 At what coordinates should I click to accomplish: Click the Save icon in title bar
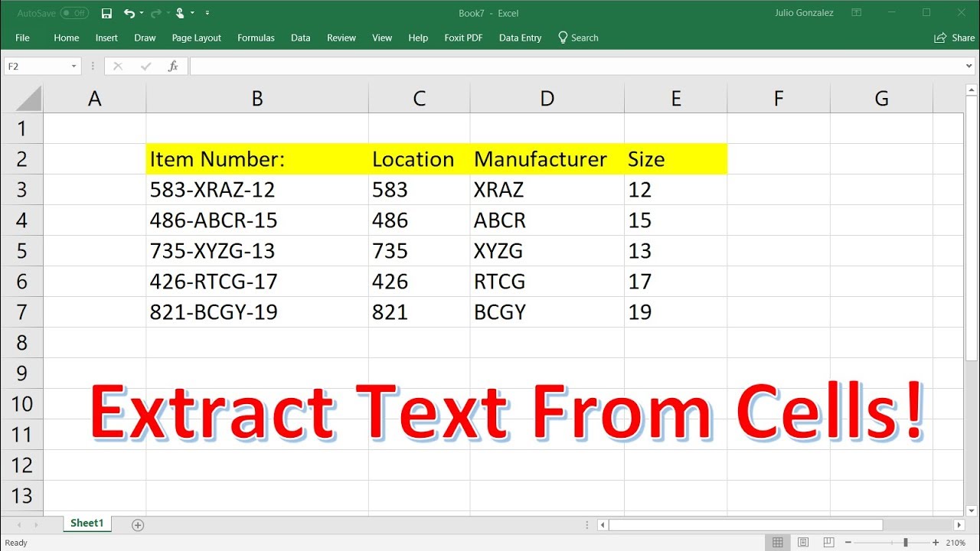(x=106, y=13)
